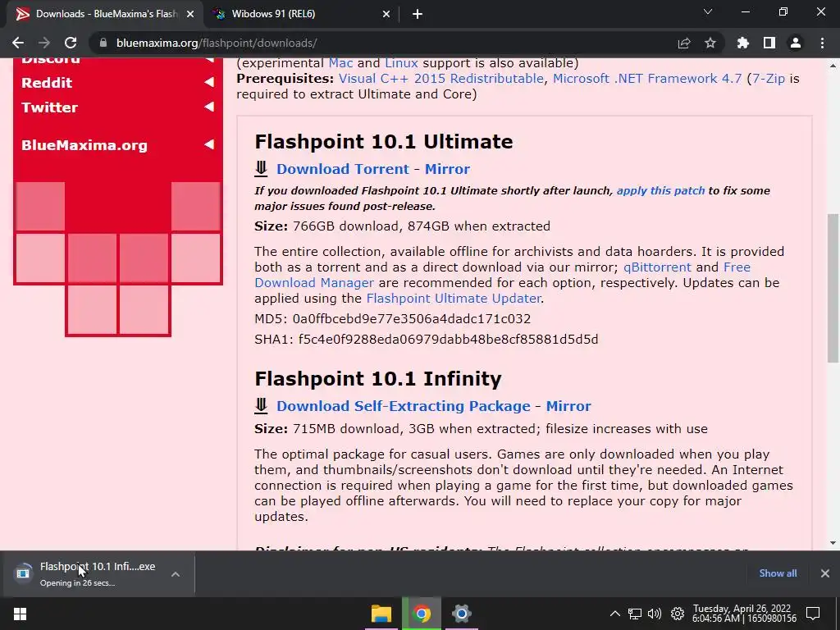Click the Flashpoint 10.1 Ultimate heading
This screenshot has height=630, width=840.
pyautogui.click(x=384, y=142)
